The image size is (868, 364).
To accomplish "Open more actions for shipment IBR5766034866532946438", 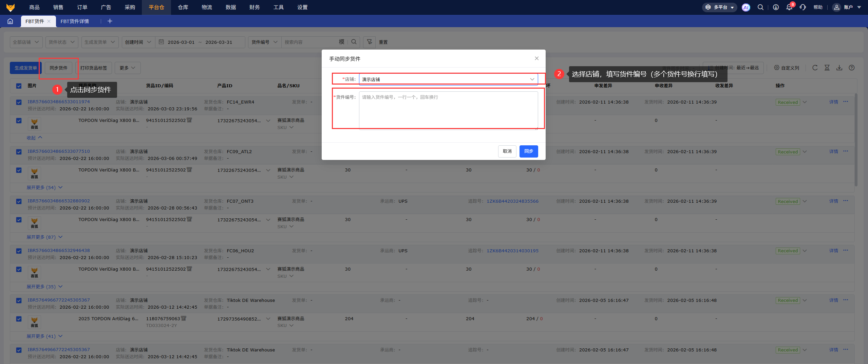I will coord(845,250).
